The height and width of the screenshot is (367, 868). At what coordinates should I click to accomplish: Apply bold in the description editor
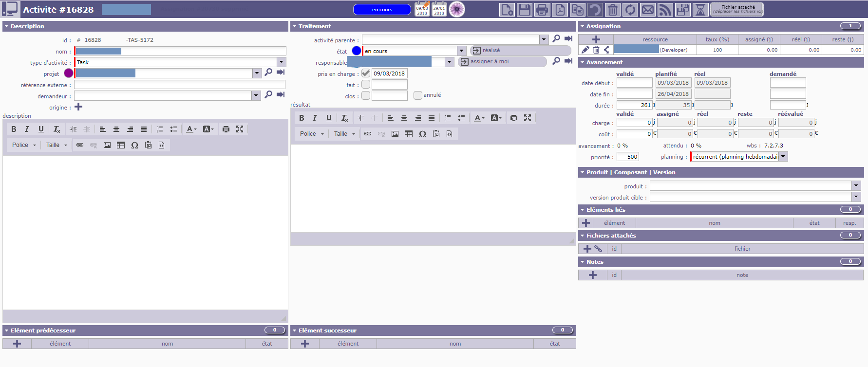click(14, 129)
